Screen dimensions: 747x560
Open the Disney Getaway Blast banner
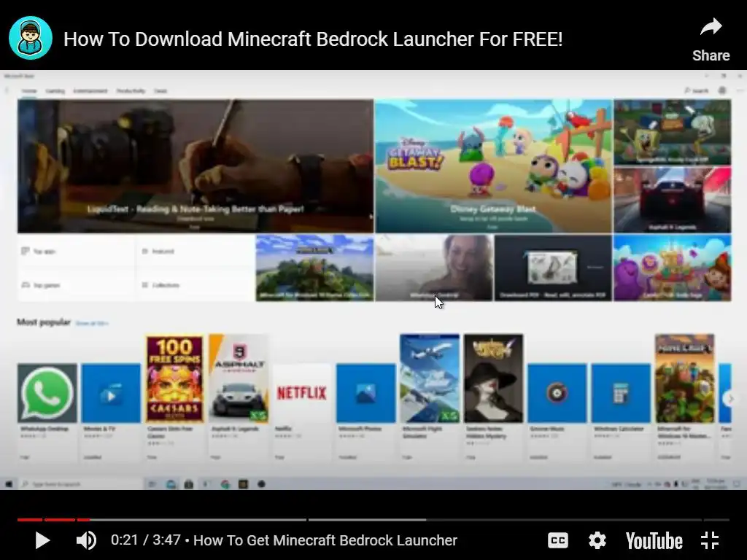pyautogui.click(x=493, y=166)
